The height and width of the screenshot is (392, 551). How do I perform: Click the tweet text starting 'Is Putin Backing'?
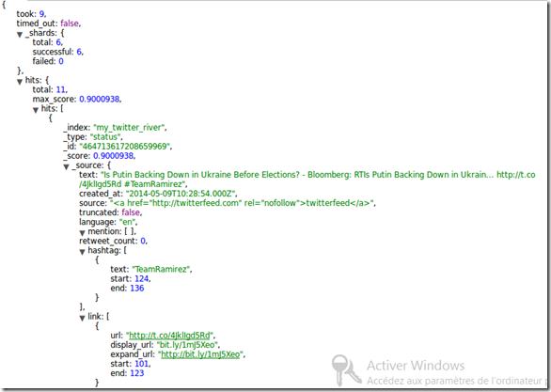(x=307, y=180)
